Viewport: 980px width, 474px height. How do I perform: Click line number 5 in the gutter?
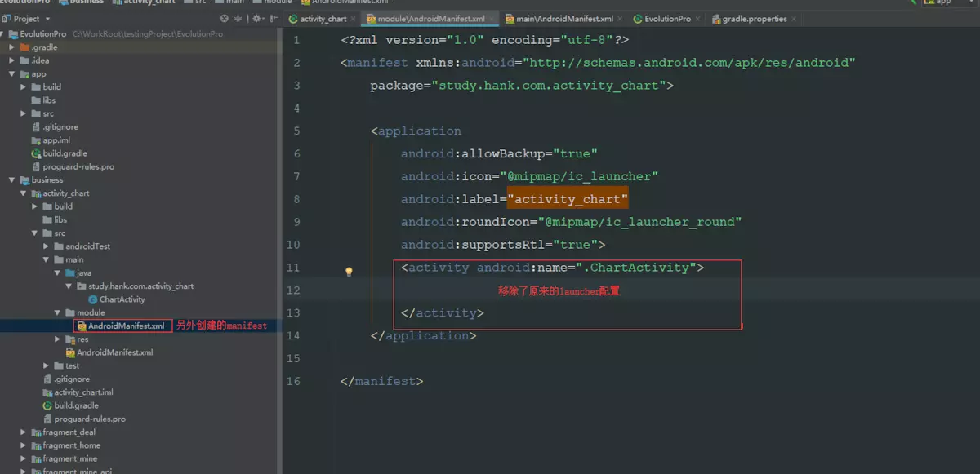point(296,131)
